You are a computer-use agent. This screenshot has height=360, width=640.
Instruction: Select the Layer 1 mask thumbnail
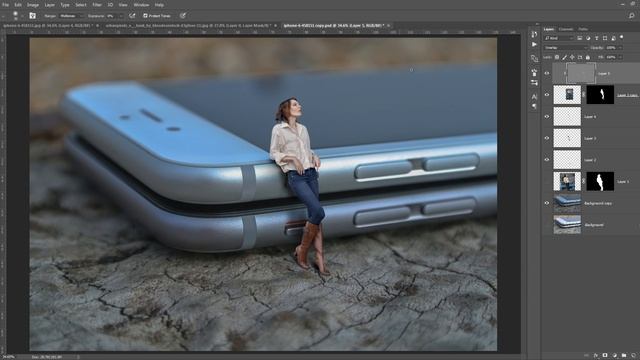pyautogui.click(x=600, y=181)
